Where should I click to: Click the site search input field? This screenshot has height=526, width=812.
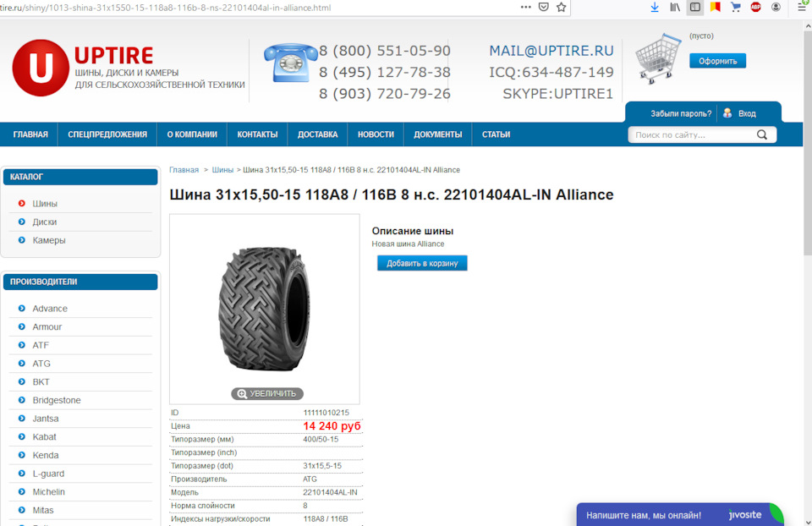coord(693,134)
